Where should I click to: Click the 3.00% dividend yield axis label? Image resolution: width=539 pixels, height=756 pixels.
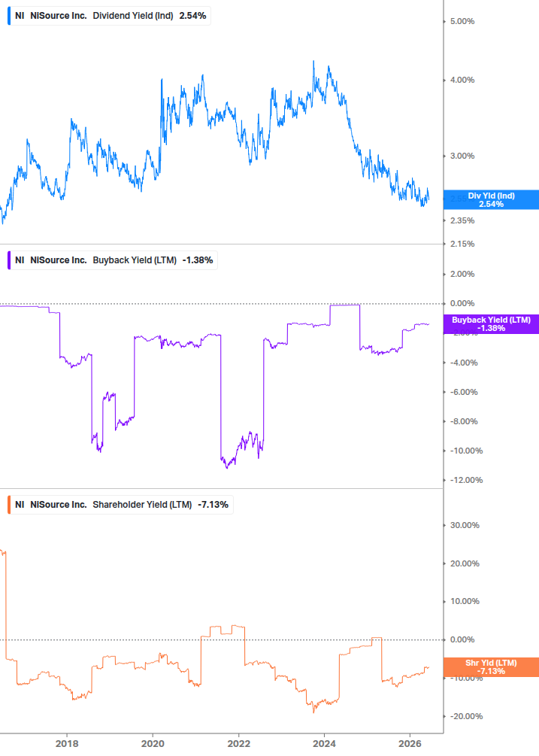click(x=462, y=156)
